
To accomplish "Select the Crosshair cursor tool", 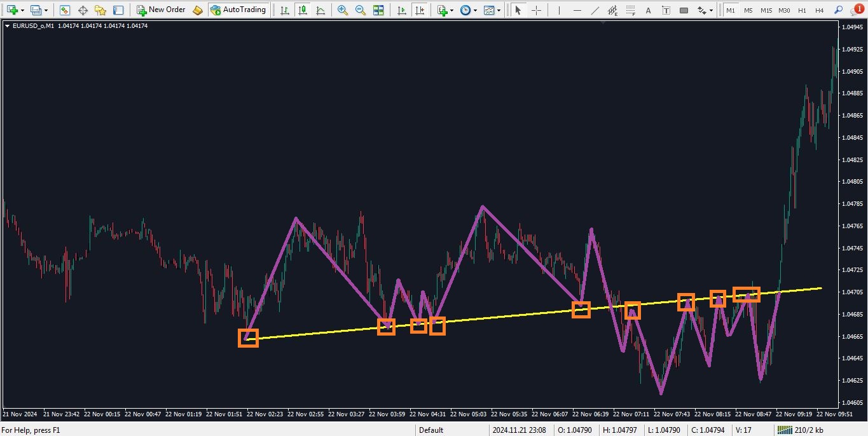I will pyautogui.click(x=536, y=10).
